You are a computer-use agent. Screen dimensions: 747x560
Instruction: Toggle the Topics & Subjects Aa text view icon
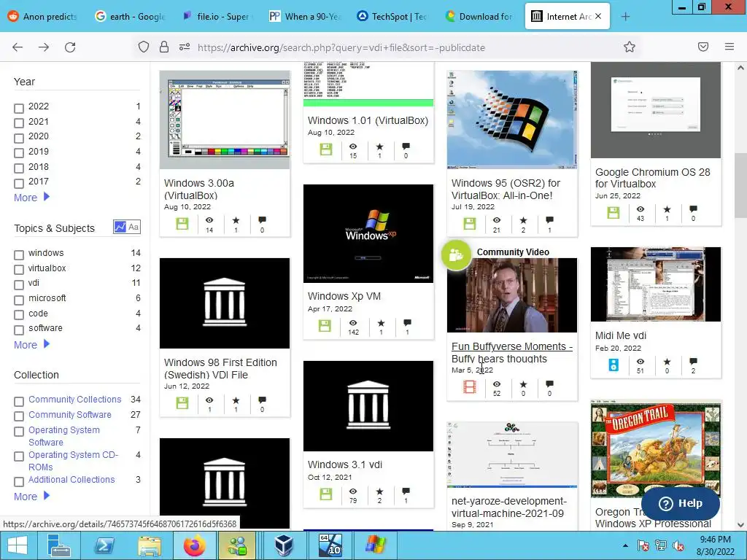tap(134, 227)
